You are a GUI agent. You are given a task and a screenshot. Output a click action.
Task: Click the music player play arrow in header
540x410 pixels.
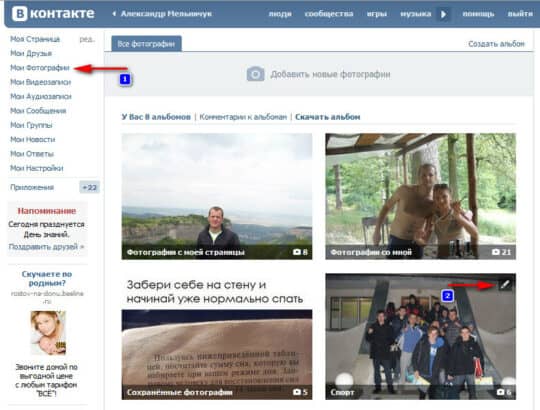443,14
